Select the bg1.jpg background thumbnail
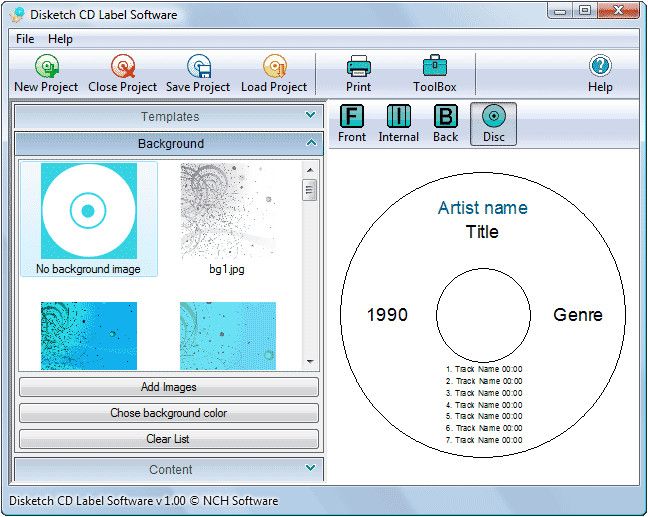 (x=228, y=211)
